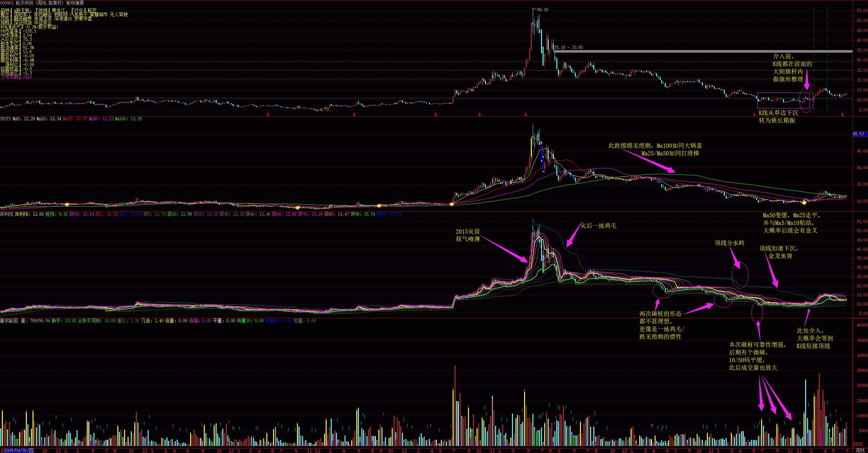Select the 地量: 0.00 legend
The height and width of the screenshot is (453, 868).
tap(305, 321)
